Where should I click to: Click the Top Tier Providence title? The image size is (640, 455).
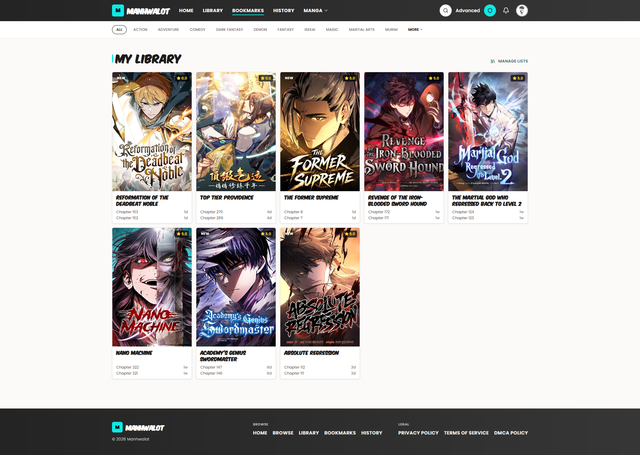pyautogui.click(x=227, y=198)
